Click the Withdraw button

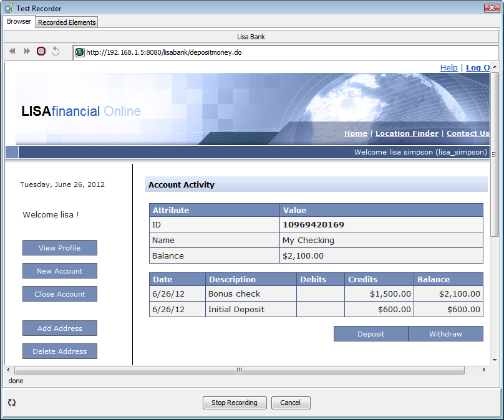click(445, 333)
